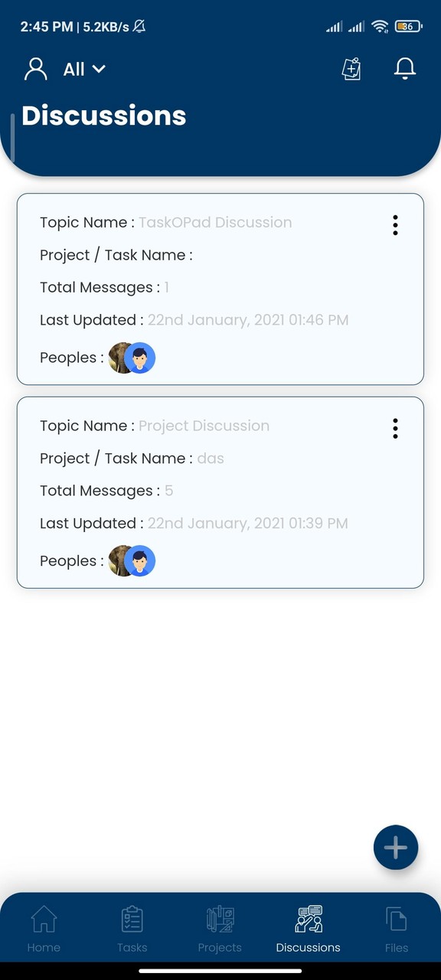This screenshot has height=980, width=441.
Task: Select the Tasks icon in bottom navigation
Action: 132,926
